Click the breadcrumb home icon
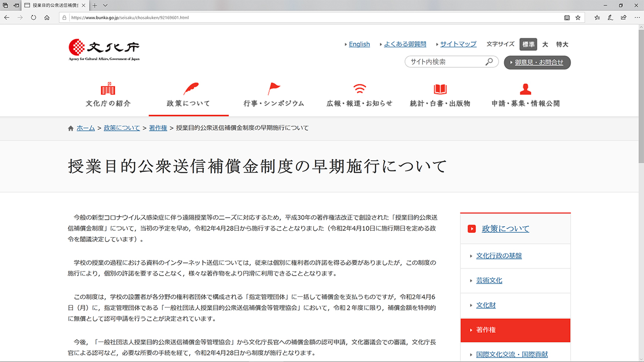 [70, 128]
